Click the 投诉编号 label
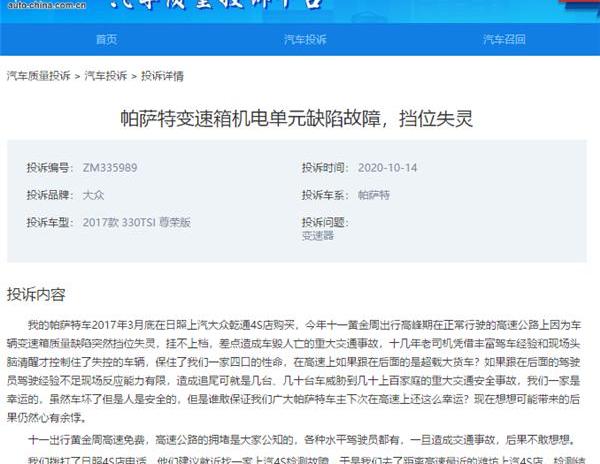 point(48,168)
